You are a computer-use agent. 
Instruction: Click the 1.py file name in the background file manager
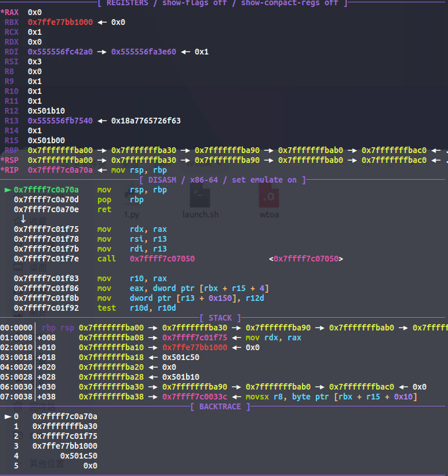(x=132, y=215)
